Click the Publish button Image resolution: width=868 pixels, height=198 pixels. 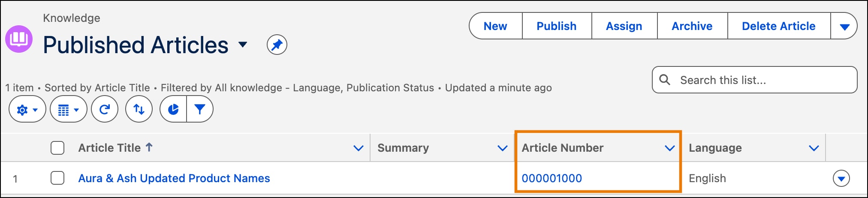click(x=556, y=26)
